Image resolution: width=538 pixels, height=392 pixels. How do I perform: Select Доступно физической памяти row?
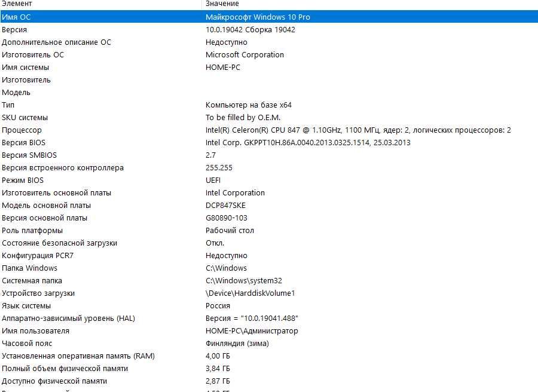point(54,381)
